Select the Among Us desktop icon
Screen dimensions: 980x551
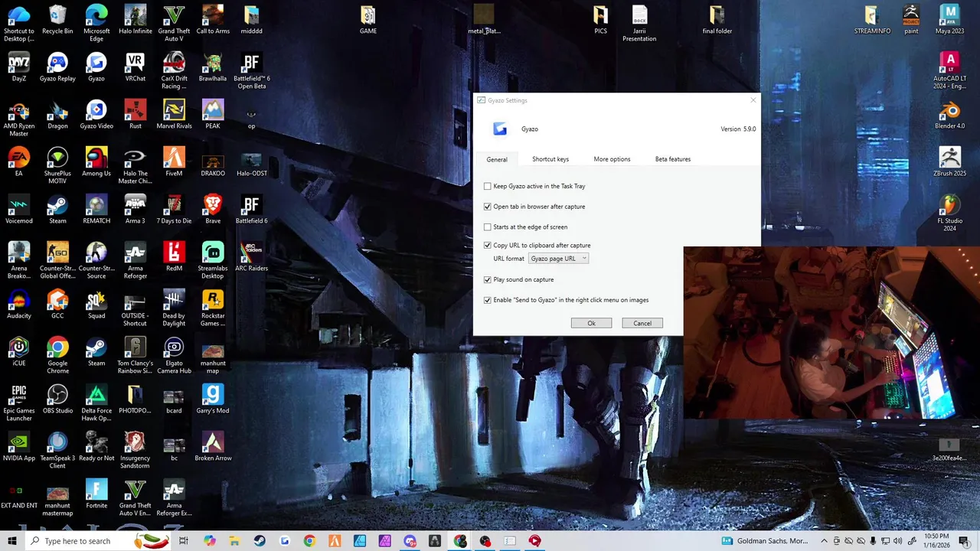tap(96, 162)
